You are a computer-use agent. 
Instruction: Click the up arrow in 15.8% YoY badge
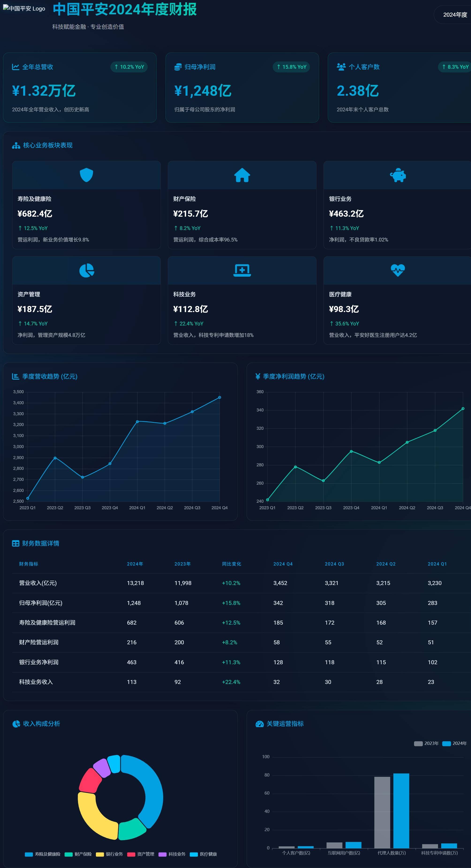click(x=279, y=67)
